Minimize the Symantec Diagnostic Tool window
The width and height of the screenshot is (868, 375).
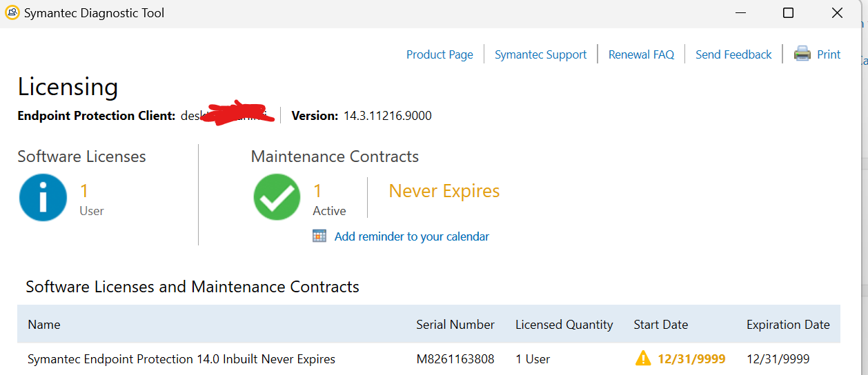740,13
